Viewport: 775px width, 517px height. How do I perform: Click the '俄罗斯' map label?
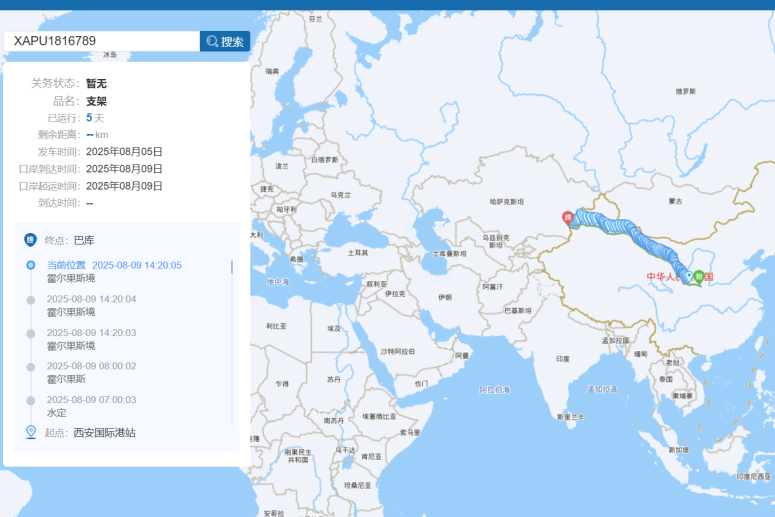[x=686, y=91]
